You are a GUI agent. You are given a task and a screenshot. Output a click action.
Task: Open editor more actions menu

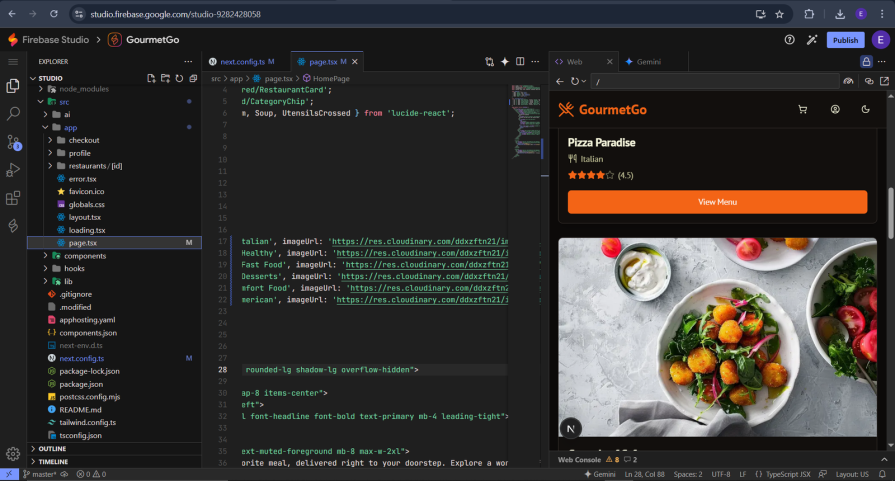[x=535, y=62]
